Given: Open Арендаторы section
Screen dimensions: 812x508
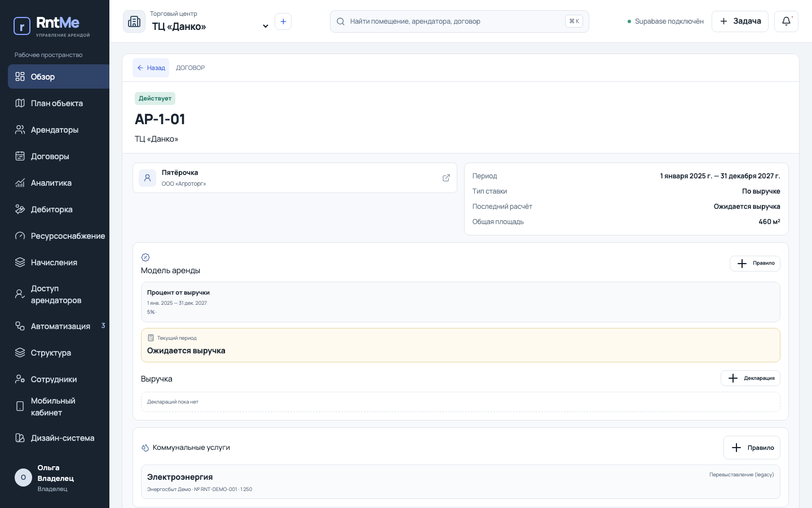Looking at the screenshot, I should [59, 130].
